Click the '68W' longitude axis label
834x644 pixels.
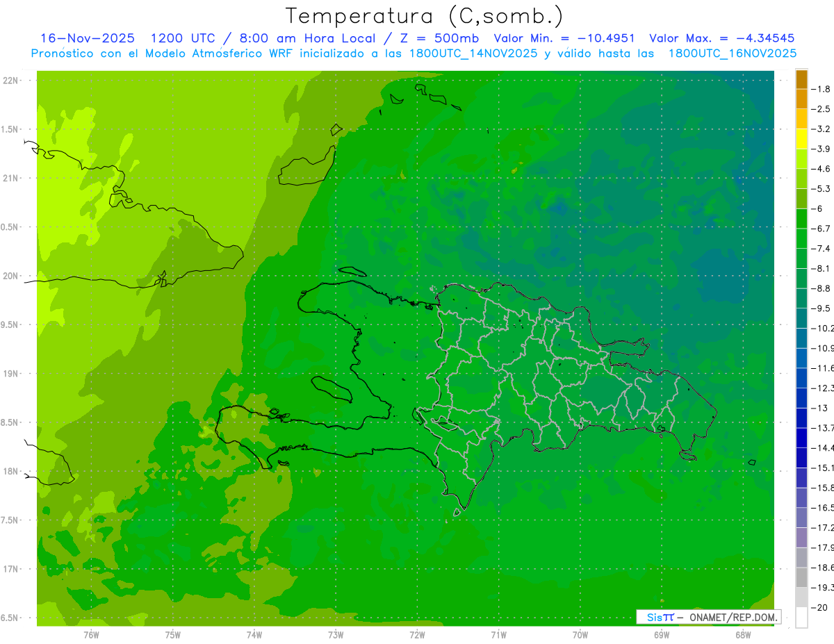pos(743,635)
